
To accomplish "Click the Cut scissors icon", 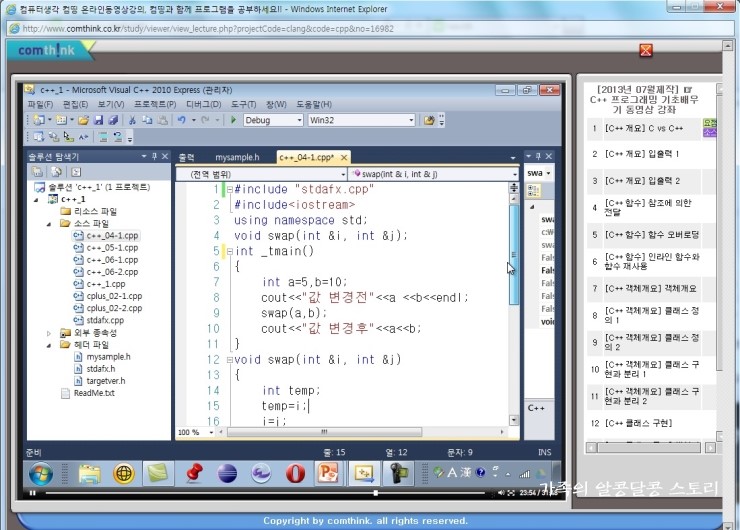I will [132, 120].
